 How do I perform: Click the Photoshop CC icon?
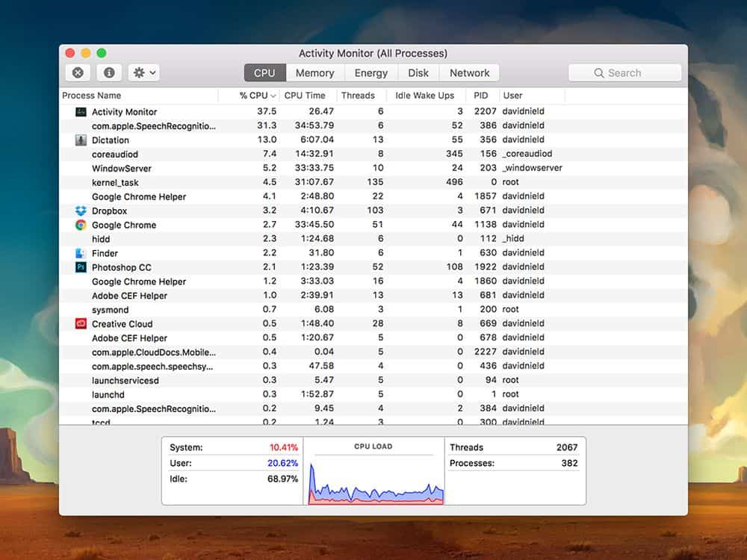click(x=81, y=267)
